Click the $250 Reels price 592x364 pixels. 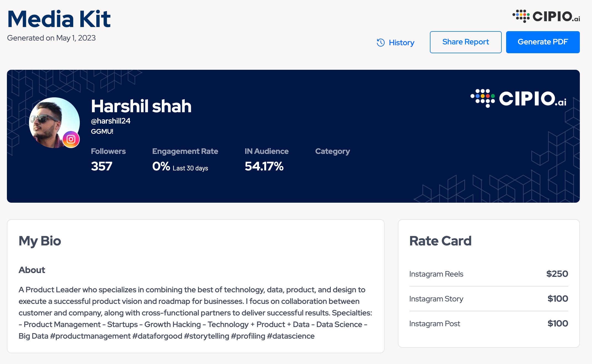pos(557,274)
